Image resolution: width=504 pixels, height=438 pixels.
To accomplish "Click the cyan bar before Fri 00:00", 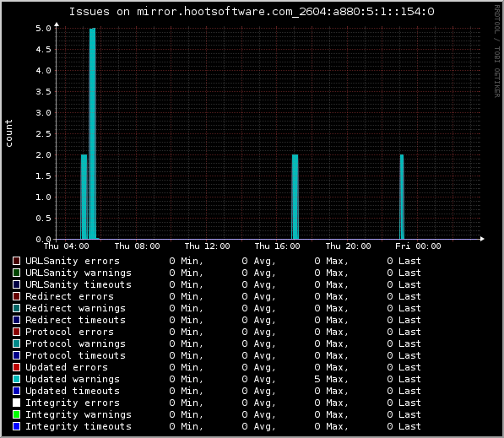I will (402, 197).
